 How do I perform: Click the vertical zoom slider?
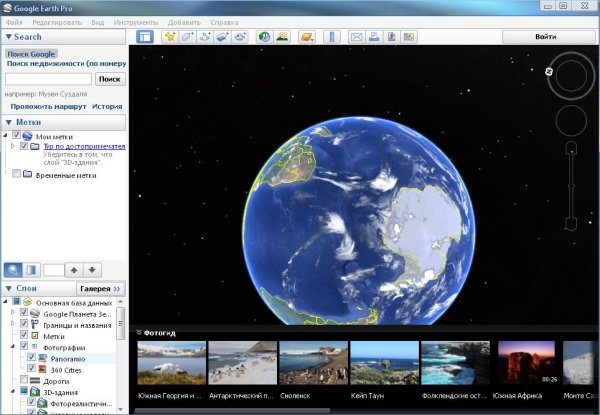(x=571, y=186)
